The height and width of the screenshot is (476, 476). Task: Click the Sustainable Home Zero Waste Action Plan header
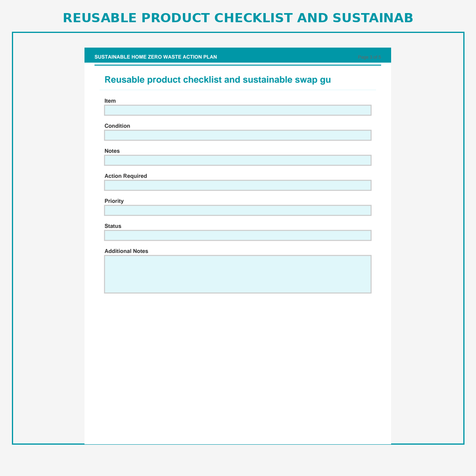coord(156,57)
